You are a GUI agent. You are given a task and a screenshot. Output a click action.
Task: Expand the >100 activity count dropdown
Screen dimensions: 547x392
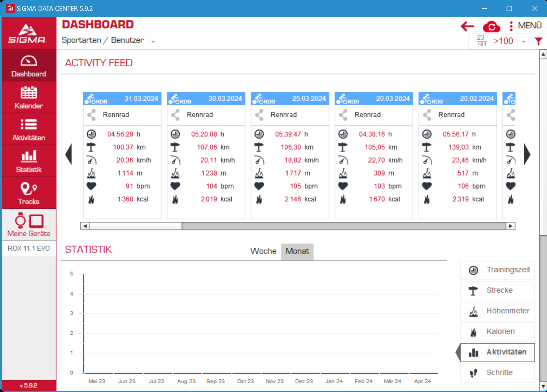[x=523, y=42]
